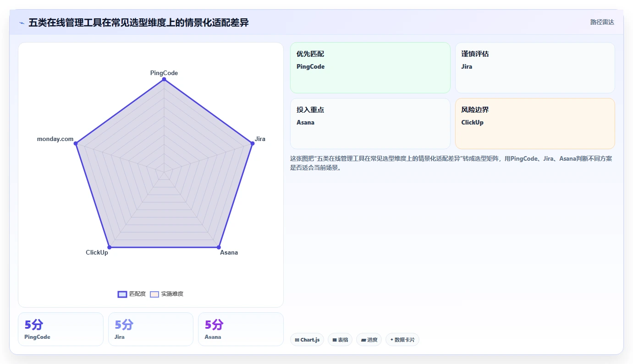Open the 优先匹配 PingCode card

coord(370,68)
